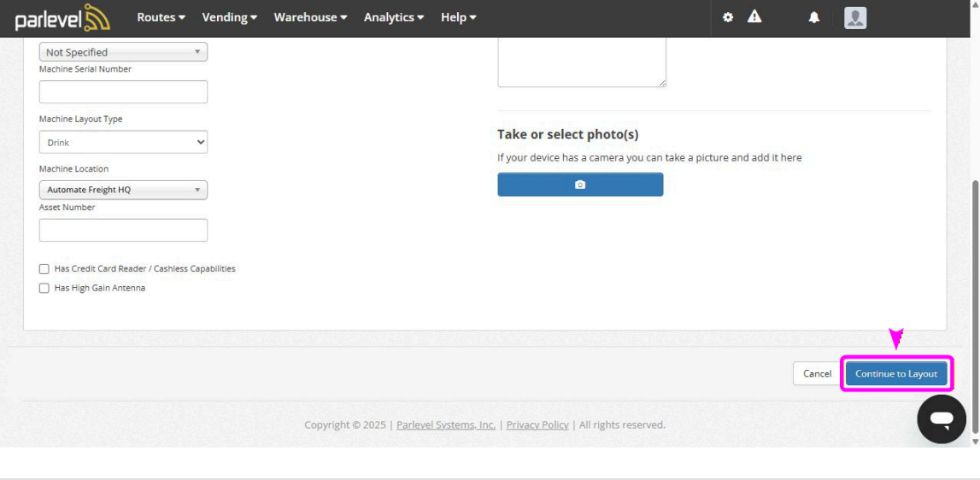Click the Machine Serial Number field
Image resolution: width=980 pixels, height=480 pixels.
pyautogui.click(x=123, y=92)
